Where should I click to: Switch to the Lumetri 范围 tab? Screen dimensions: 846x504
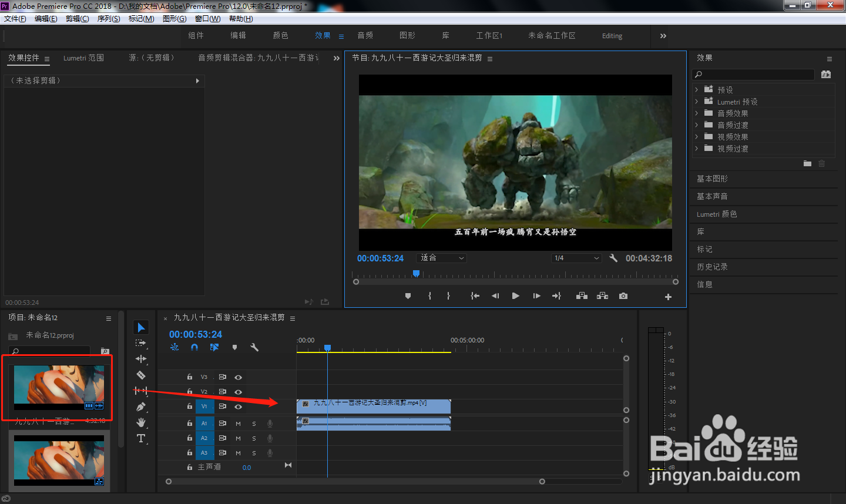click(84, 58)
